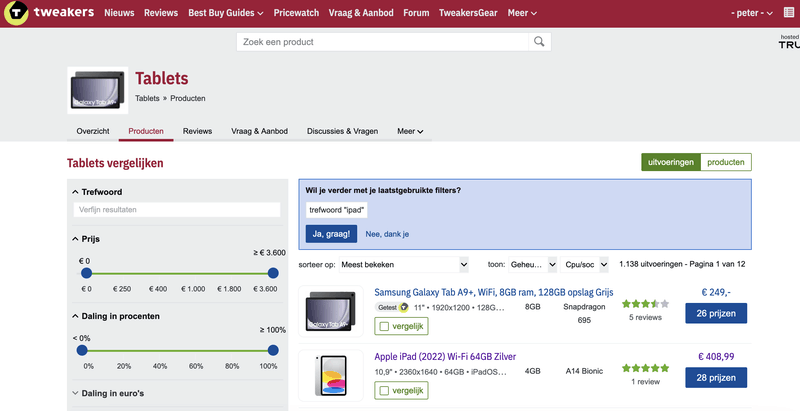Open TweakersGear in the top menu
800x411 pixels.
pos(468,13)
